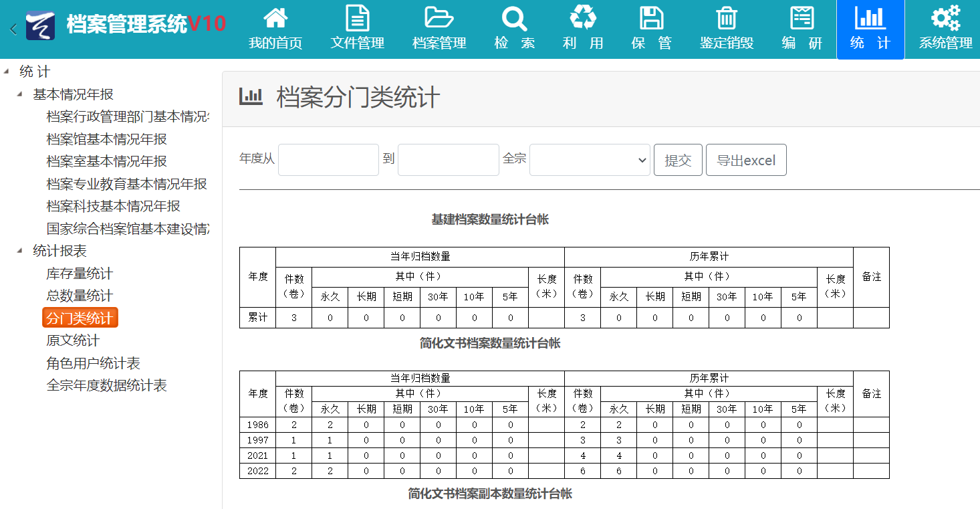Click the house icon for 我的首页
The height and width of the screenshot is (509, 980).
click(x=275, y=18)
